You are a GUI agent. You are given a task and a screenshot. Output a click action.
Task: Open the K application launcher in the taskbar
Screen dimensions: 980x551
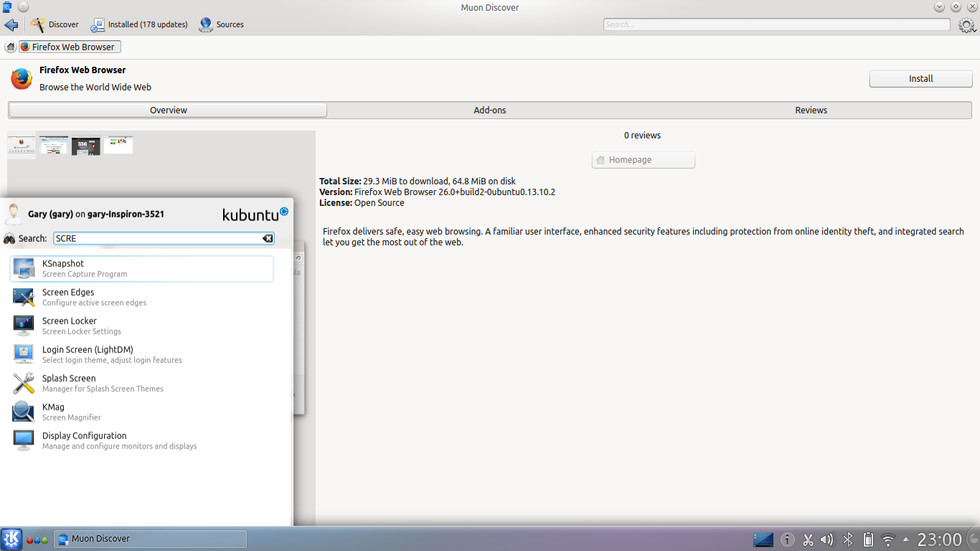pos(11,539)
